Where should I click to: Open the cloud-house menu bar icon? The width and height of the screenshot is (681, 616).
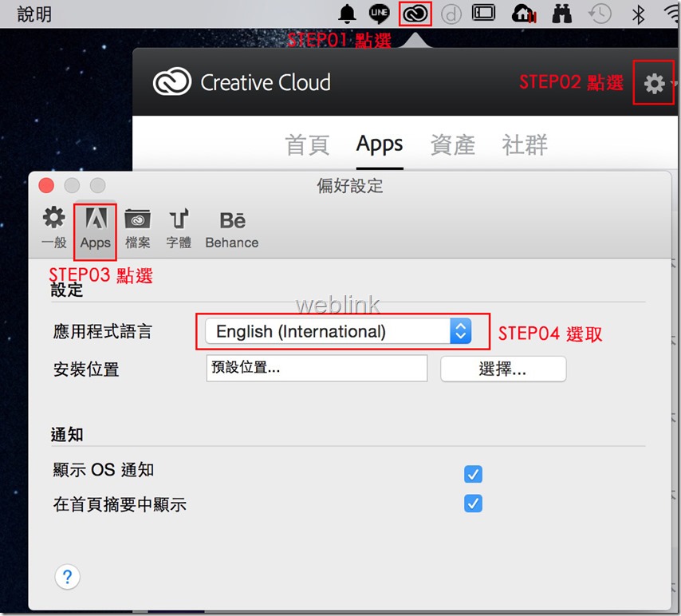[524, 14]
